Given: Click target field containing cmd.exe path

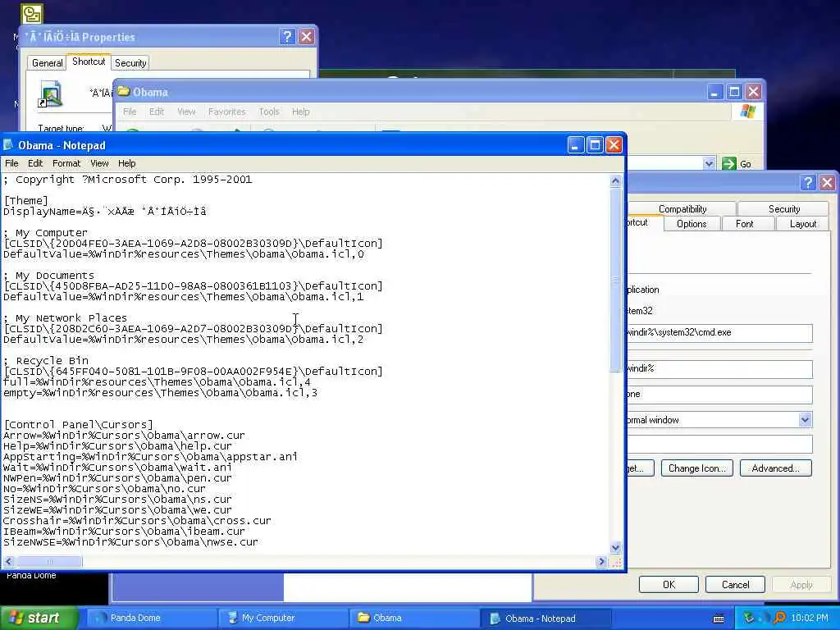Looking at the screenshot, I should (719, 333).
